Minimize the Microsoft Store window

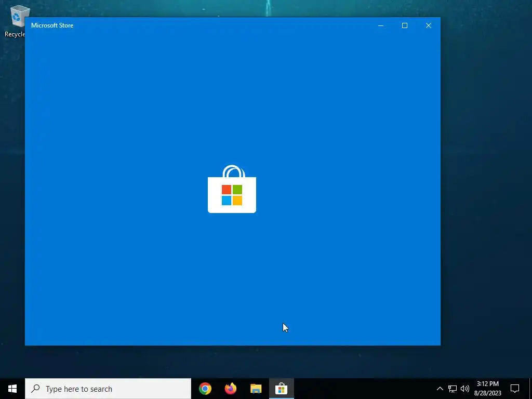click(381, 25)
